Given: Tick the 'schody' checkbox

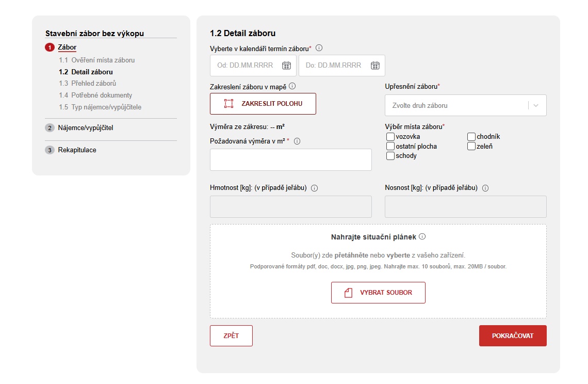Looking at the screenshot, I should (390, 156).
